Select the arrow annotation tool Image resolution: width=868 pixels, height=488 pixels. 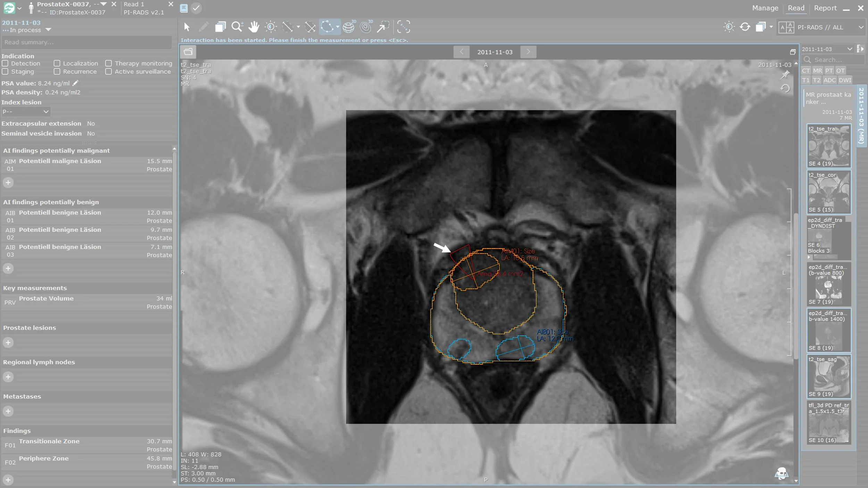point(383,27)
